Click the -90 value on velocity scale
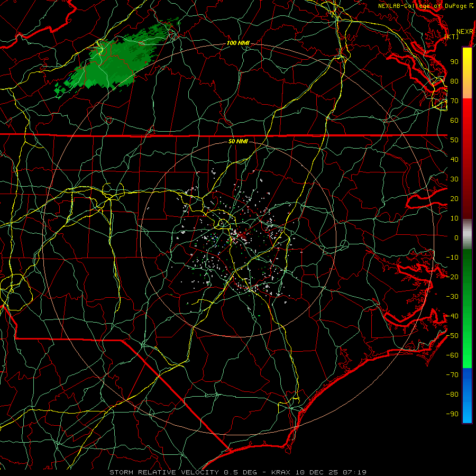The image size is (476, 476). coord(452,414)
